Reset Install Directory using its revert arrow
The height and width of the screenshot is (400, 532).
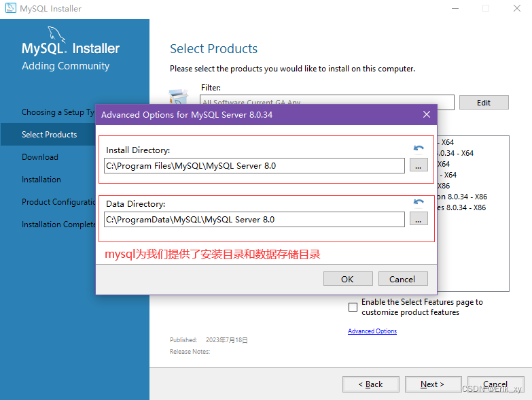coord(419,148)
